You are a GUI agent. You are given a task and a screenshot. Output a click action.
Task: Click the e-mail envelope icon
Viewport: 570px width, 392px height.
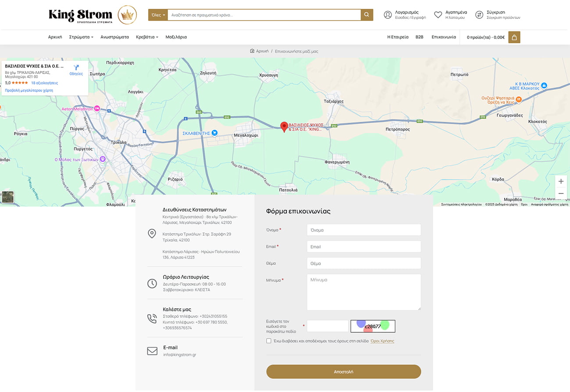(x=152, y=351)
